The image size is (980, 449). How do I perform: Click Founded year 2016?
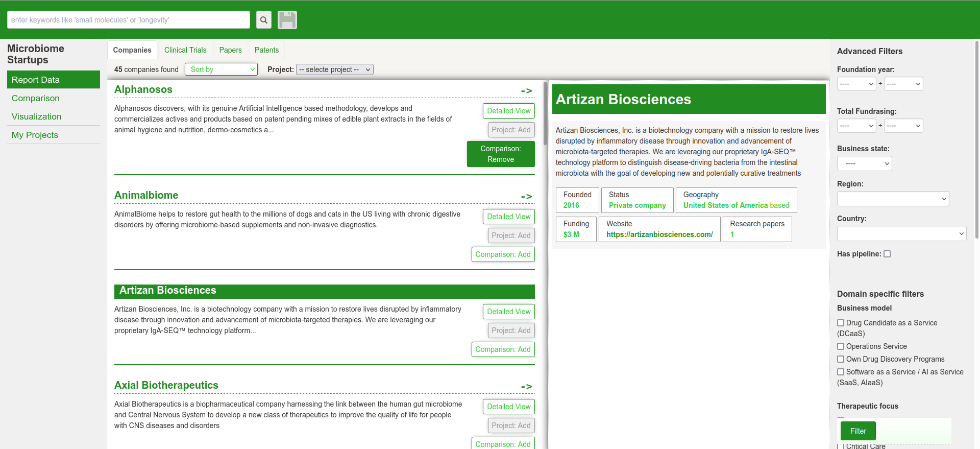(x=571, y=205)
